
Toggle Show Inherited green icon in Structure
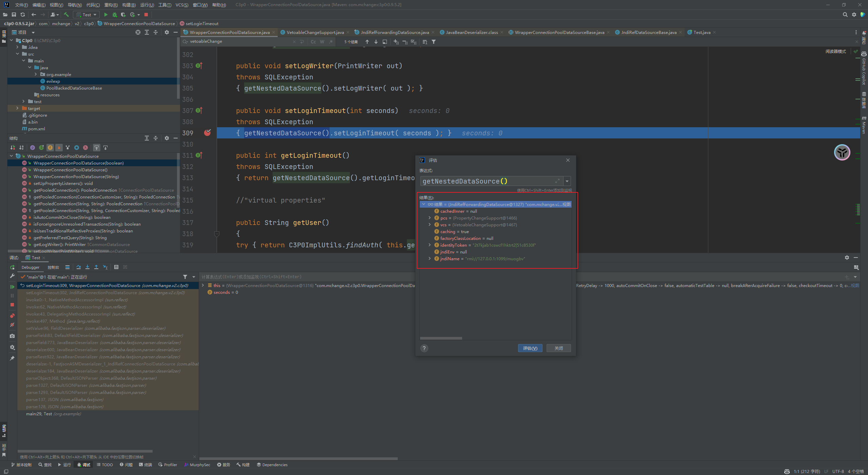(x=41, y=148)
